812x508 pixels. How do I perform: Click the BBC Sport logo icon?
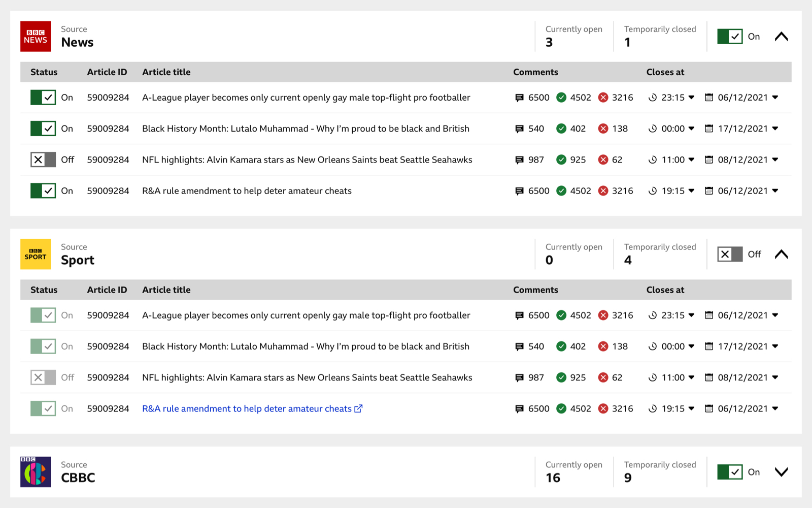click(36, 254)
